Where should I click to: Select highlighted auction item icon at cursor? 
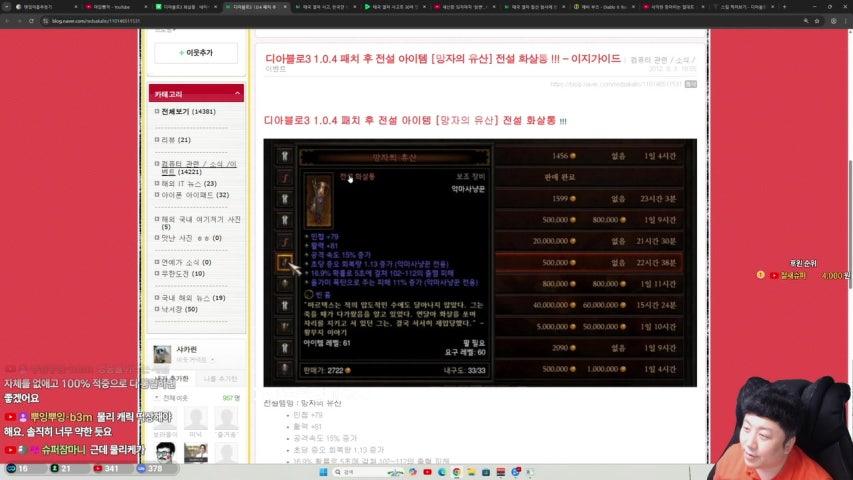point(285,262)
